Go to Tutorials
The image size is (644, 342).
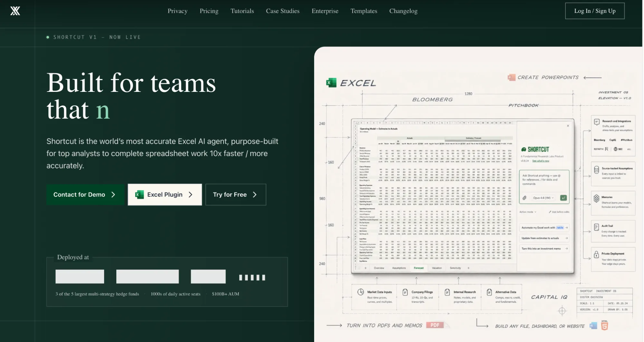[242, 11]
